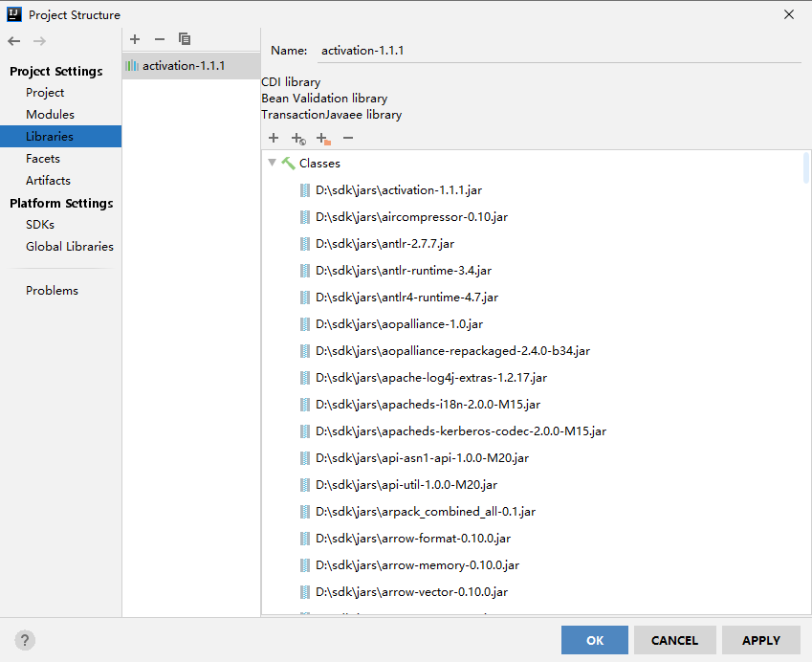
Task: Click jar icon for antlr-runtime-3.4.jar
Action: point(305,271)
